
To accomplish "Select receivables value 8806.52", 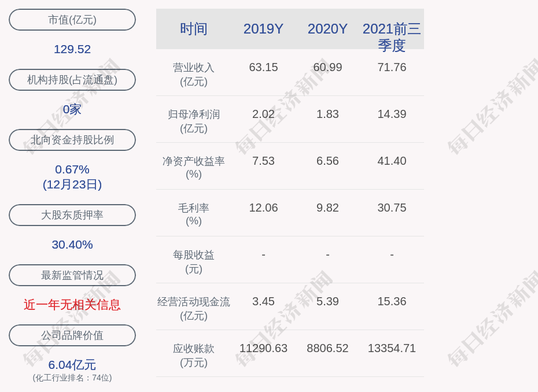I will (327, 348).
